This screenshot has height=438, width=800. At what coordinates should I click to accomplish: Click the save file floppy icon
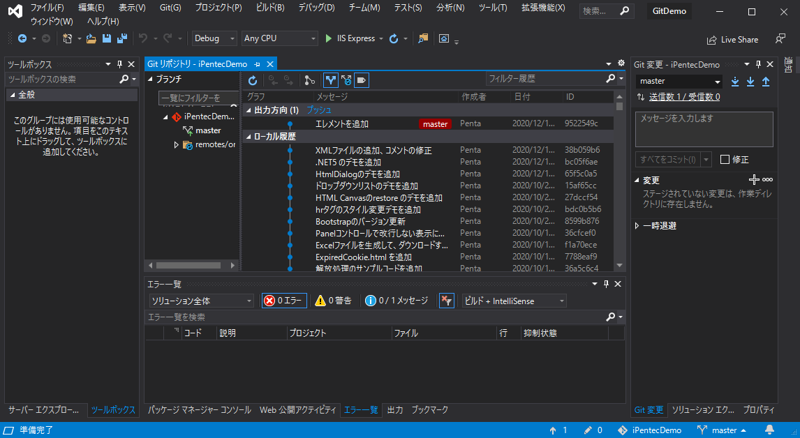tap(107, 39)
